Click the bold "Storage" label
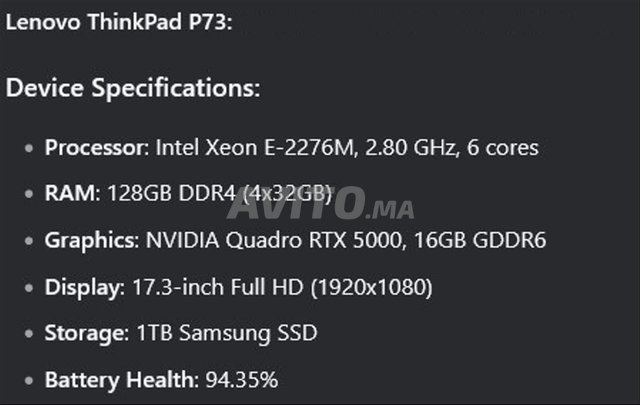 tap(86, 334)
